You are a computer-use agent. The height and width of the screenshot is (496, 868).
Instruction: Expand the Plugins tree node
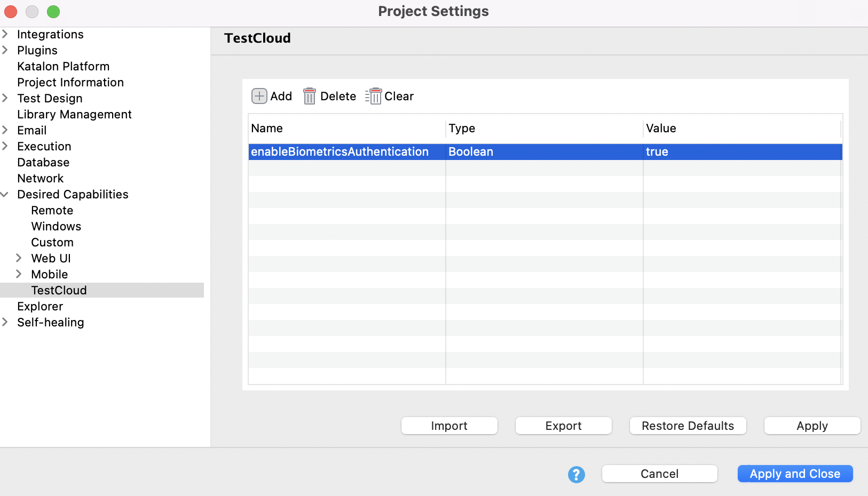click(x=5, y=50)
